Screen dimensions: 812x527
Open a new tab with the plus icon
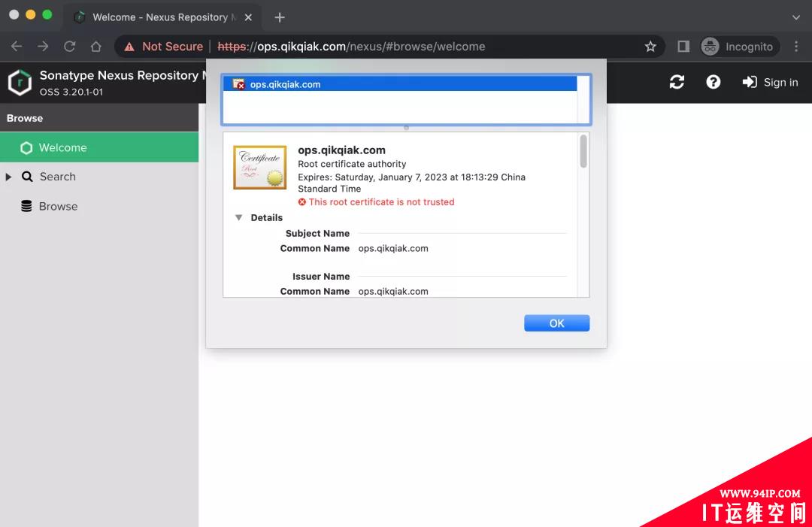280,17
